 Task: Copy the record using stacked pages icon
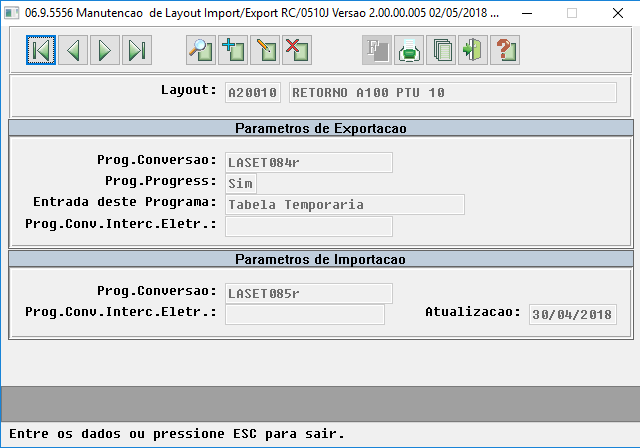[x=441, y=50]
